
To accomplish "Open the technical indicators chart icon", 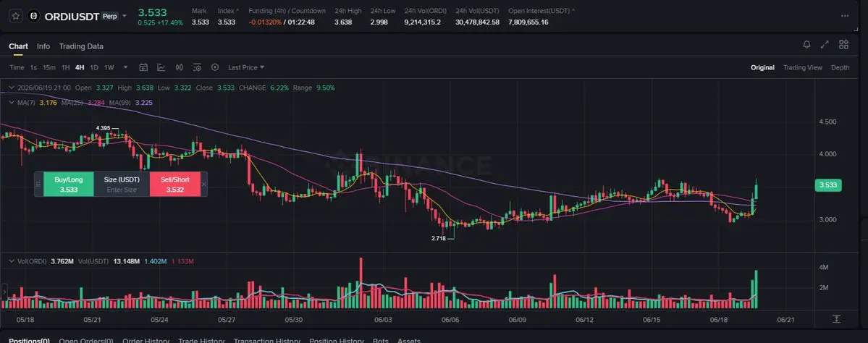I will (161, 67).
